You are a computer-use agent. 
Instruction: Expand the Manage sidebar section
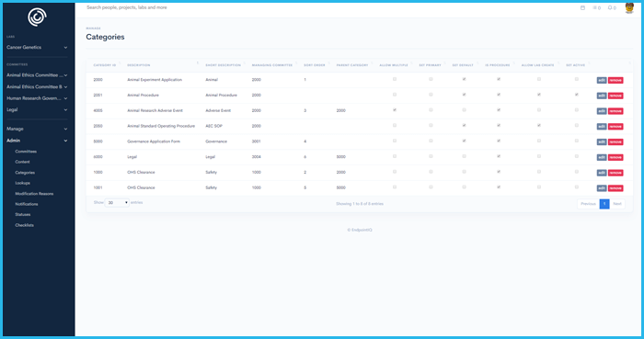[37, 129]
